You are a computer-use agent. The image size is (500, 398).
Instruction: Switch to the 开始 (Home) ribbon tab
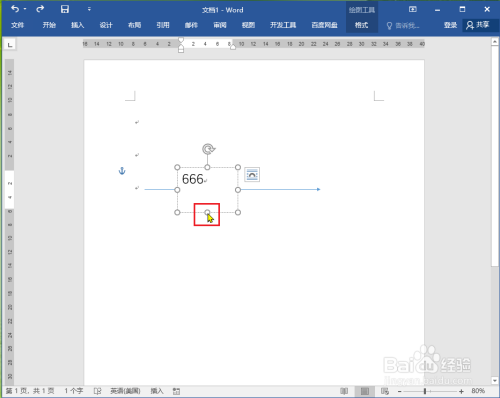click(49, 25)
